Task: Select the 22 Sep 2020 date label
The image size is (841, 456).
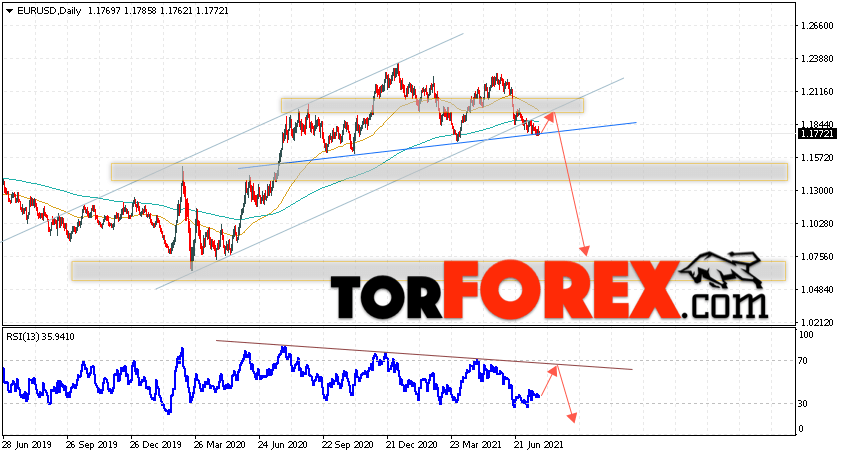Action: point(348,445)
